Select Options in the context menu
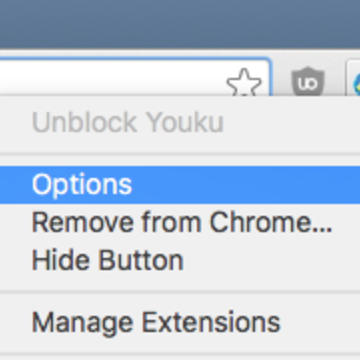The width and height of the screenshot is (360, 360). [x=180, y=185]
